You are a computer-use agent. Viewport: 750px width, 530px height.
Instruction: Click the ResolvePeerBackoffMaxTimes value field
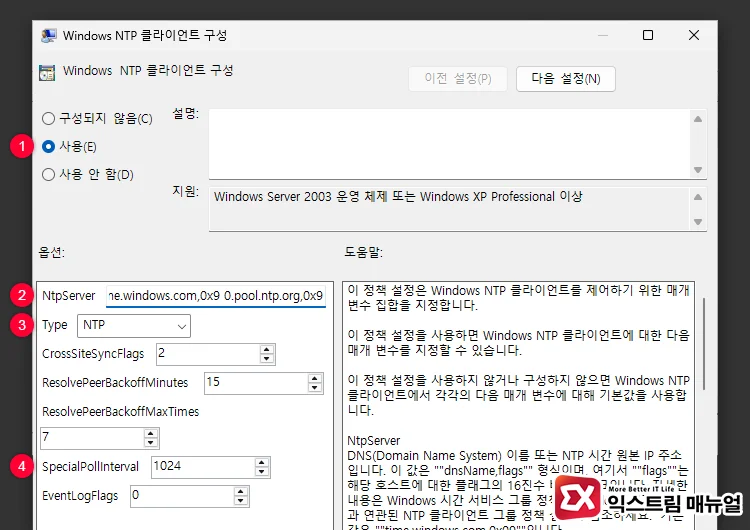[92, 438]
